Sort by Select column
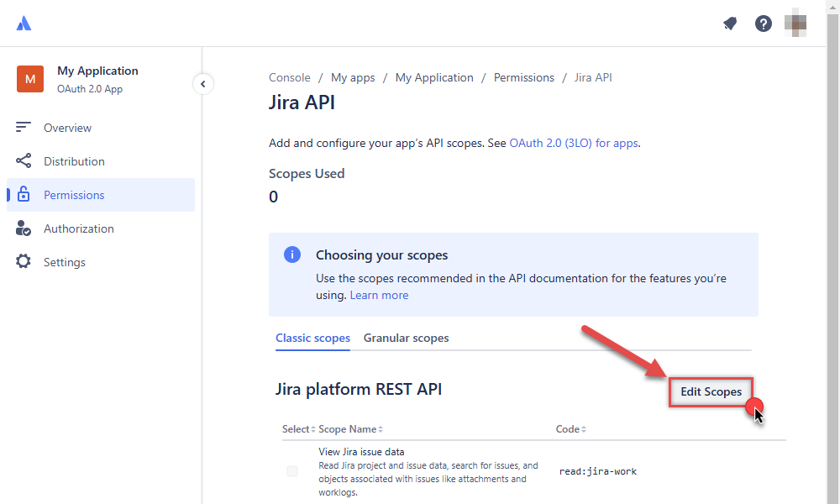Viewport: 840px width, 504px height. (x=299, y=429)
